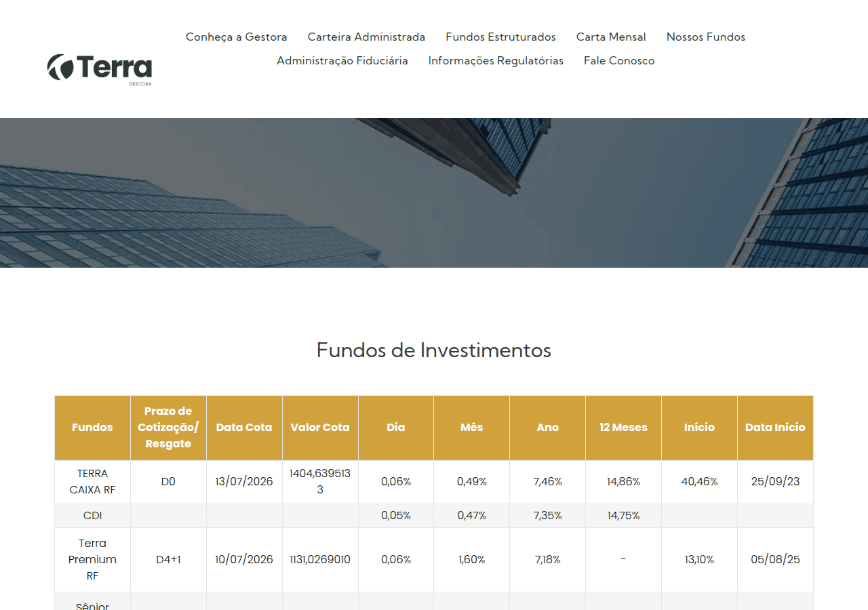Click the Data Cota column header
This screenshot has width=868, height=610.
point(244,428)
